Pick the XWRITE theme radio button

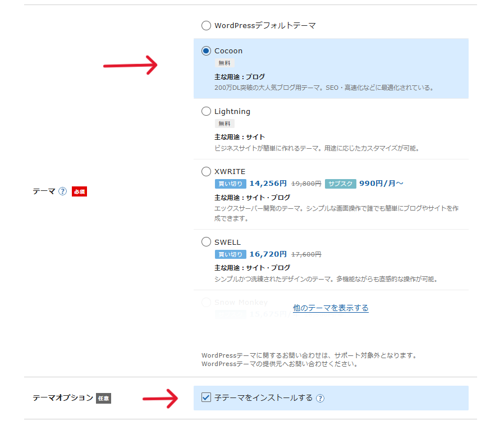click(x=206, y=171)
